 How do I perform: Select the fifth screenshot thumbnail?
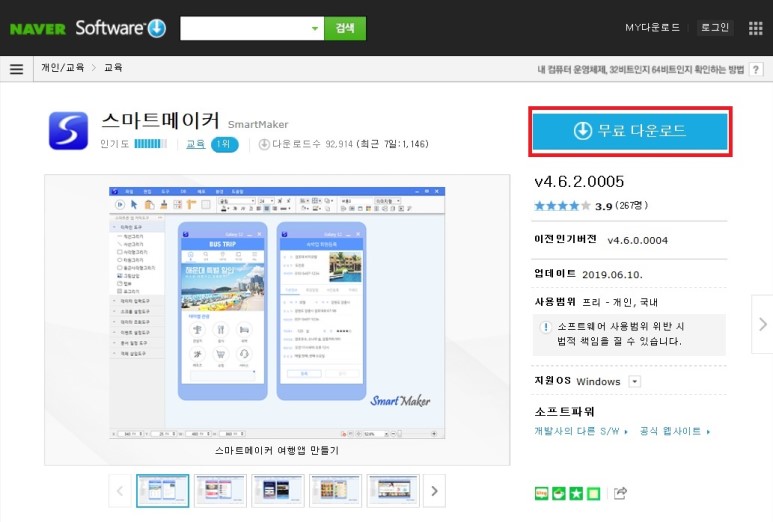pyautogui.click(x=393, y=491)
